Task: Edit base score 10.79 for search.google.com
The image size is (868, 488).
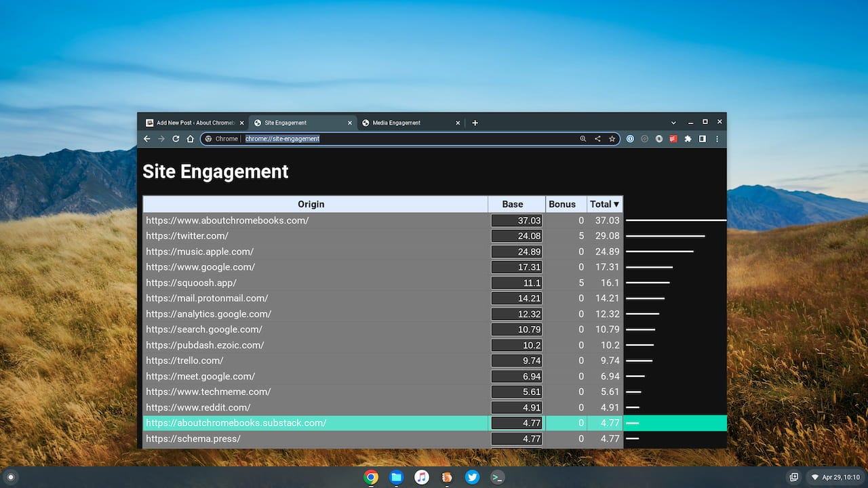Action: pyautogui.click(x=517, y=329)
